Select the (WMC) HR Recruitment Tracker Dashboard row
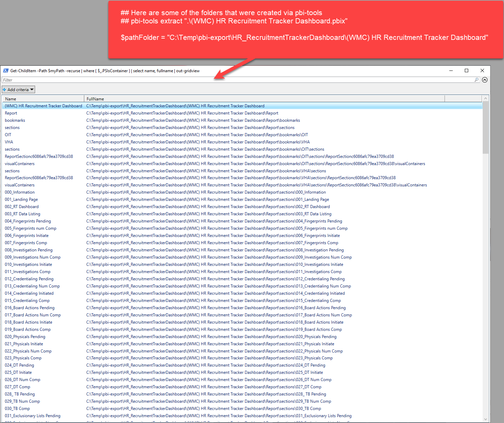This screenshot has width=504, height=423. [43, 106]
